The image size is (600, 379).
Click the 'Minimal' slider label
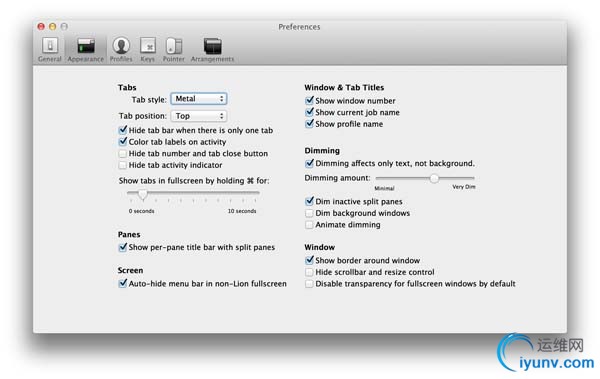point(384,188)
